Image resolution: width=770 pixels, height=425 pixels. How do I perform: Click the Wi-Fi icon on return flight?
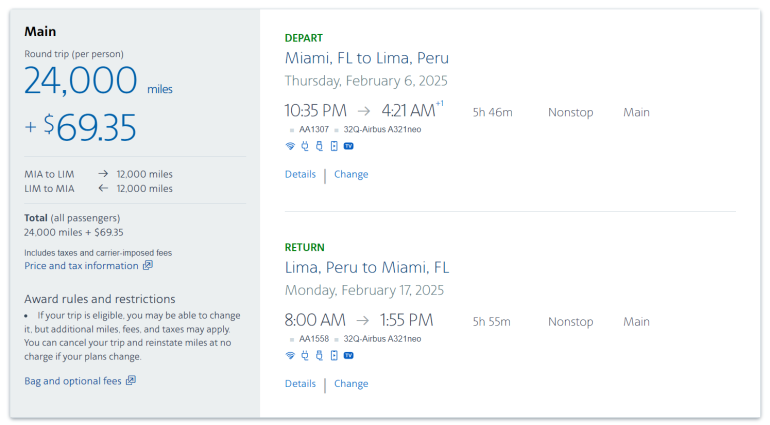pos(290,355)
